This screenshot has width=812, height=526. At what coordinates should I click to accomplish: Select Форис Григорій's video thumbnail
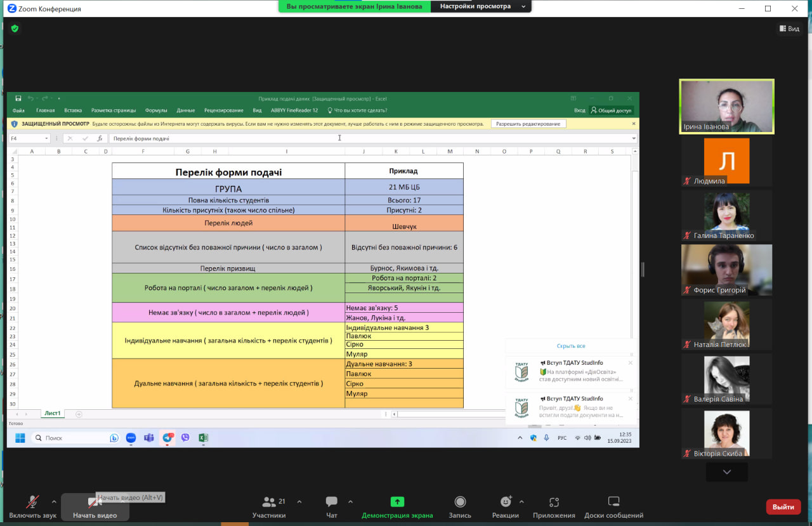[x=726, y=270]
